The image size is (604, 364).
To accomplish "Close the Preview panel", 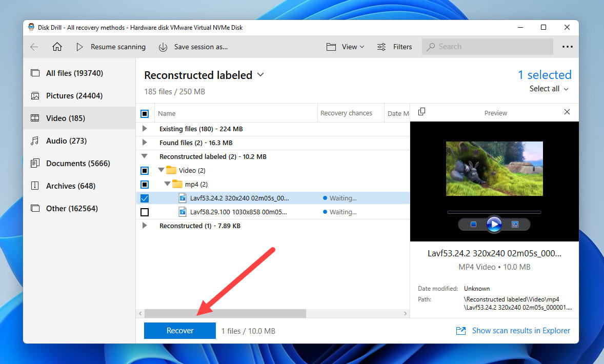I will pyautogui.click(x=567, y=112).
